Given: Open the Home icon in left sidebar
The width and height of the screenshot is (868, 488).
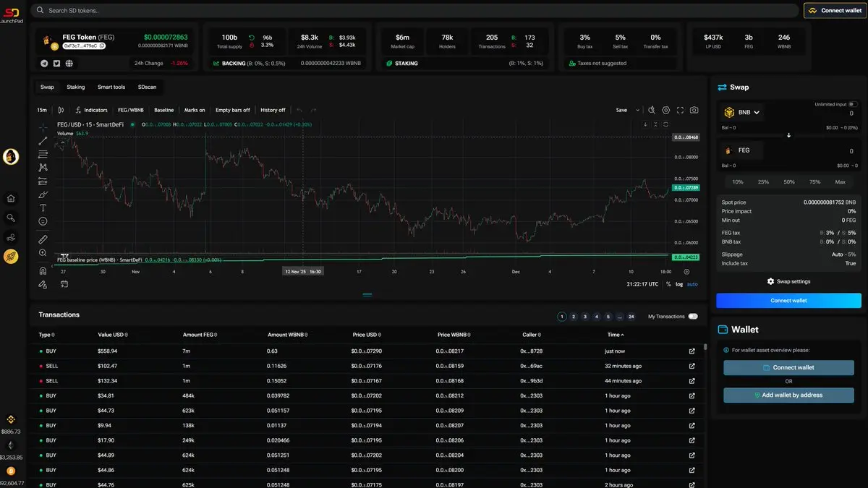Looking at the screenshot, I should tap(11, 198).
